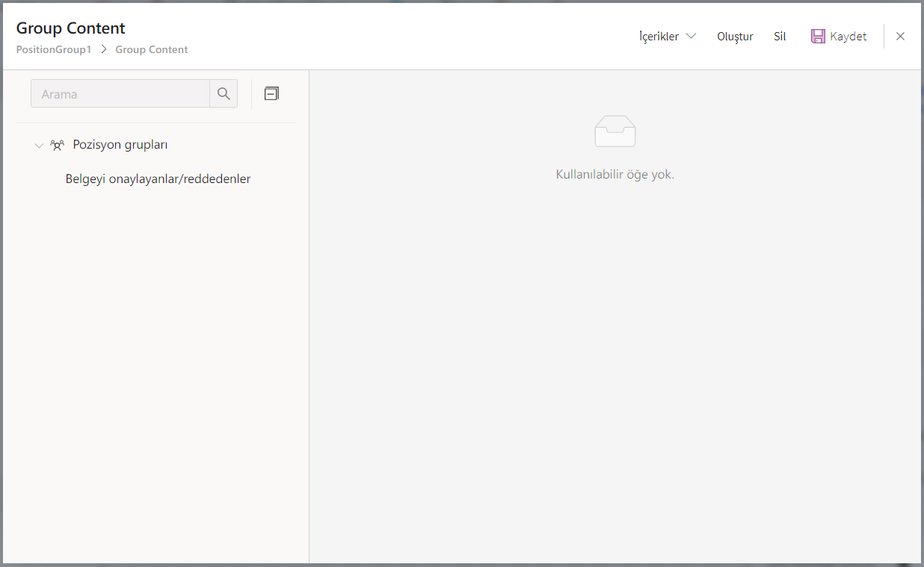Click the magnifier search icon
The width and height of the screenshot is (924, 567).
coord(224,94)
